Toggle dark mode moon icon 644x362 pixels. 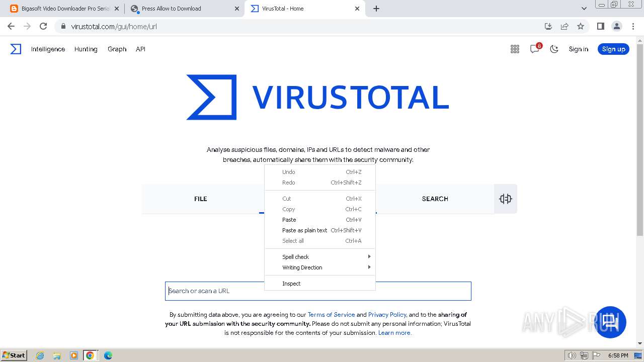[554, 49]
